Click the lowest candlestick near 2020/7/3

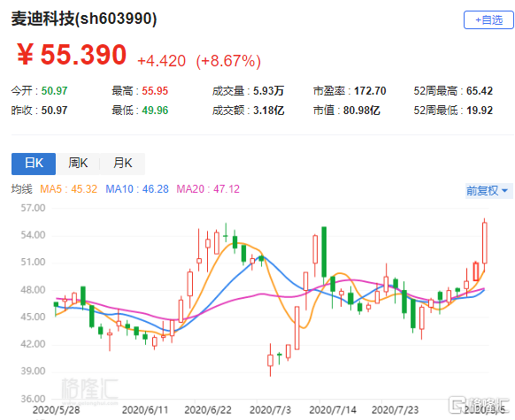point(270,360)
